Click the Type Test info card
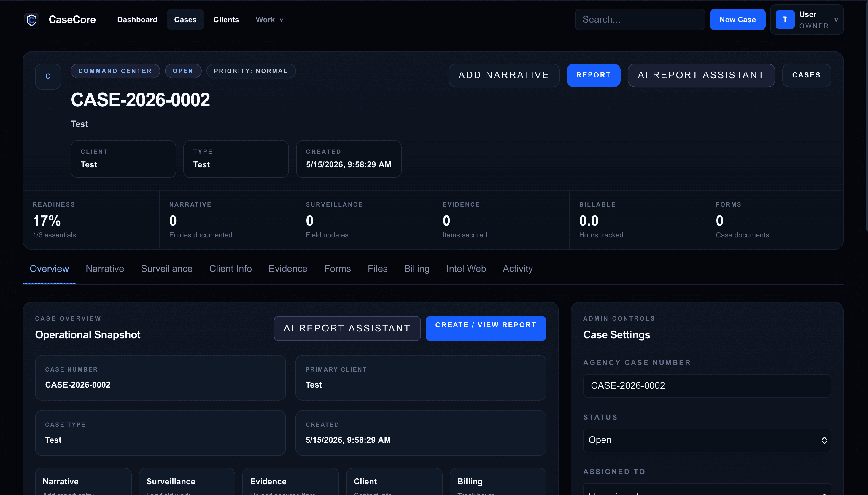The width and height of the screenshot is (868, 495). tap(236, 159)
